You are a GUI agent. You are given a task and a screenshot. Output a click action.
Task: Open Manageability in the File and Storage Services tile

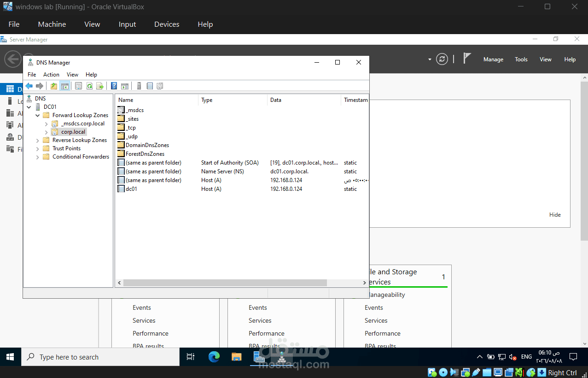[x=386, y=295]
